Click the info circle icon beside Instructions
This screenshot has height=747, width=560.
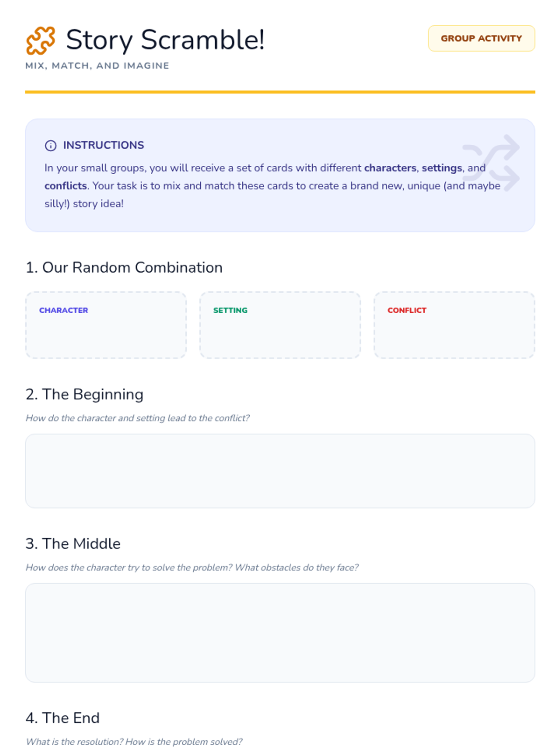click(50, 146)
